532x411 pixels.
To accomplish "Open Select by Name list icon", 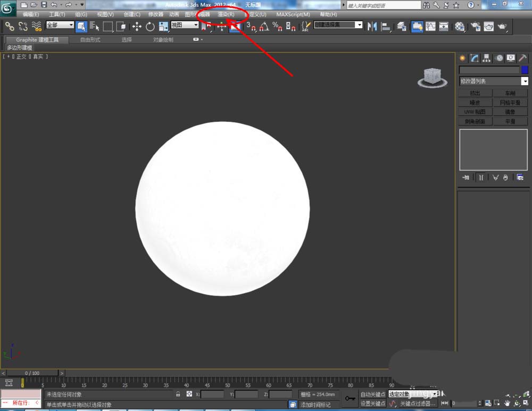I will click(94, 26).
